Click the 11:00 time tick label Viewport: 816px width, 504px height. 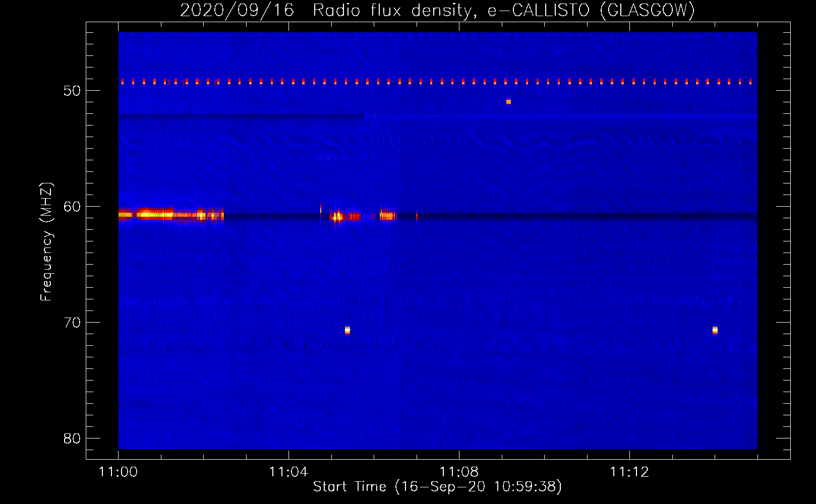click(119, 472)
